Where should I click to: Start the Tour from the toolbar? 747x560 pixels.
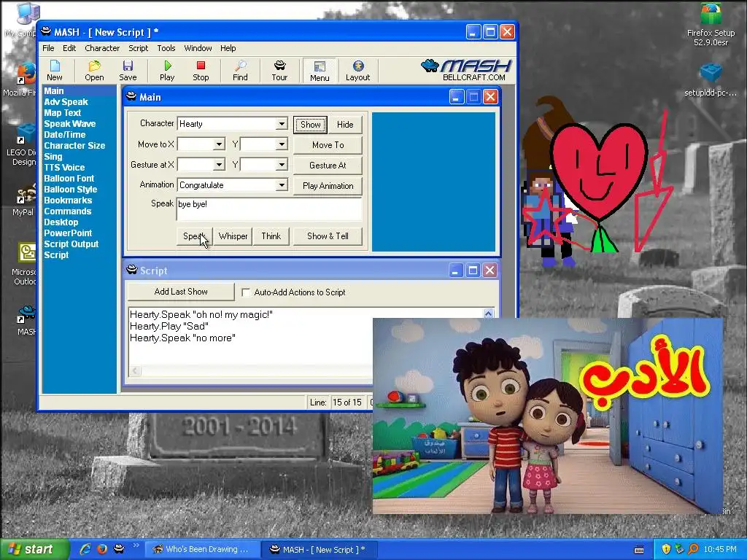click(279, 71)
